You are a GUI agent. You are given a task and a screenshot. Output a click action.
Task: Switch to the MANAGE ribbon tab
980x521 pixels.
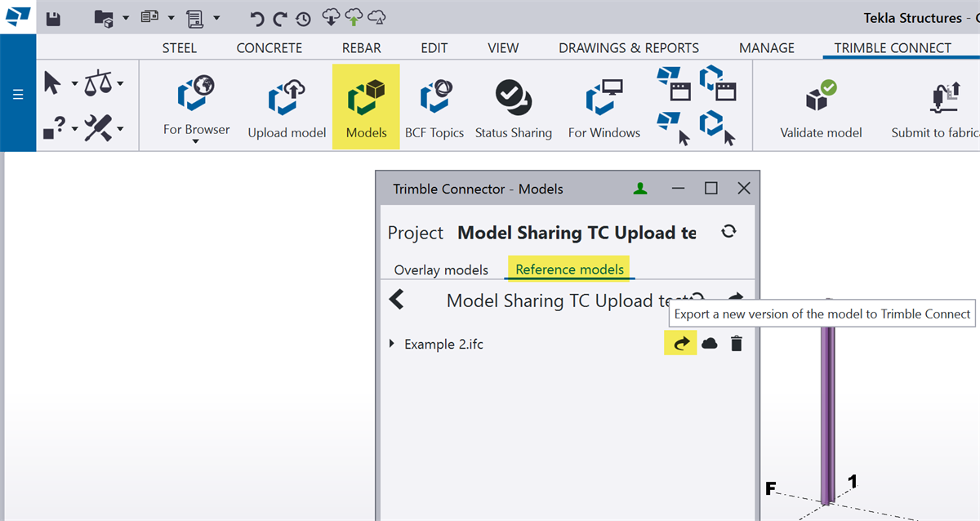767,48
